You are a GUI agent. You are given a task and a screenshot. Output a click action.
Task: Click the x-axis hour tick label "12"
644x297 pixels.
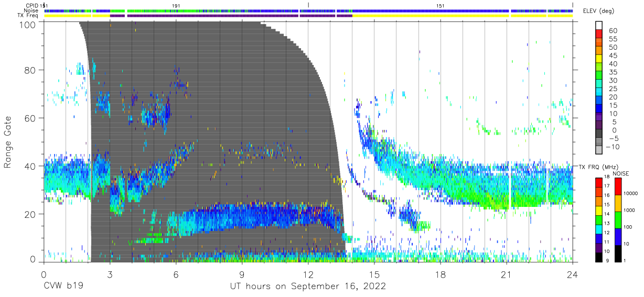point(308,274)
